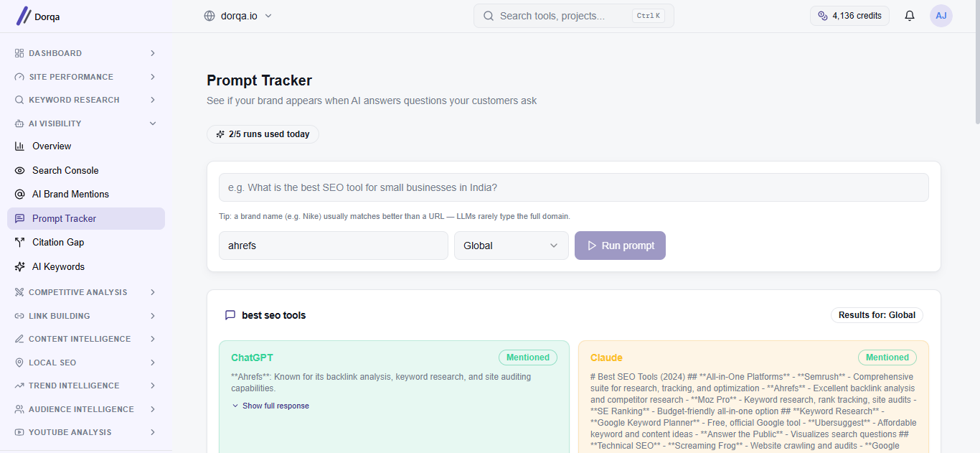Click the Trend Intelligence arrow icon

click(x=19, y=386)
